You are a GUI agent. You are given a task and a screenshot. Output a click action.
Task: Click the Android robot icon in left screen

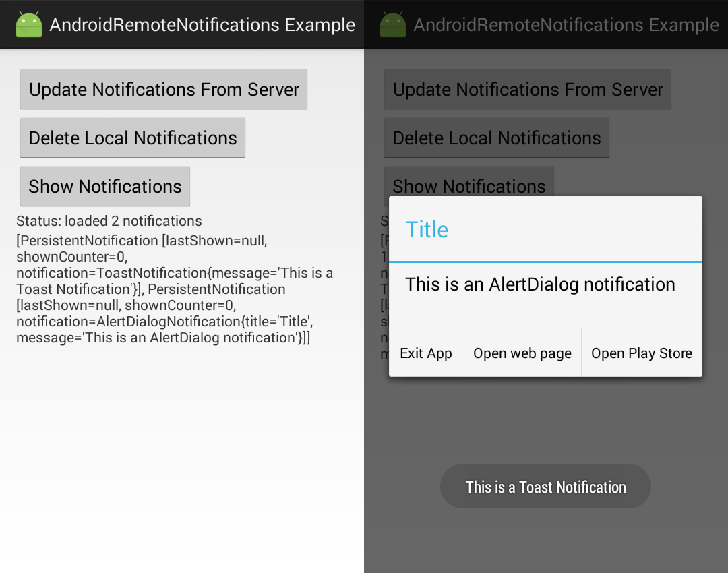[x=29, y=24]
